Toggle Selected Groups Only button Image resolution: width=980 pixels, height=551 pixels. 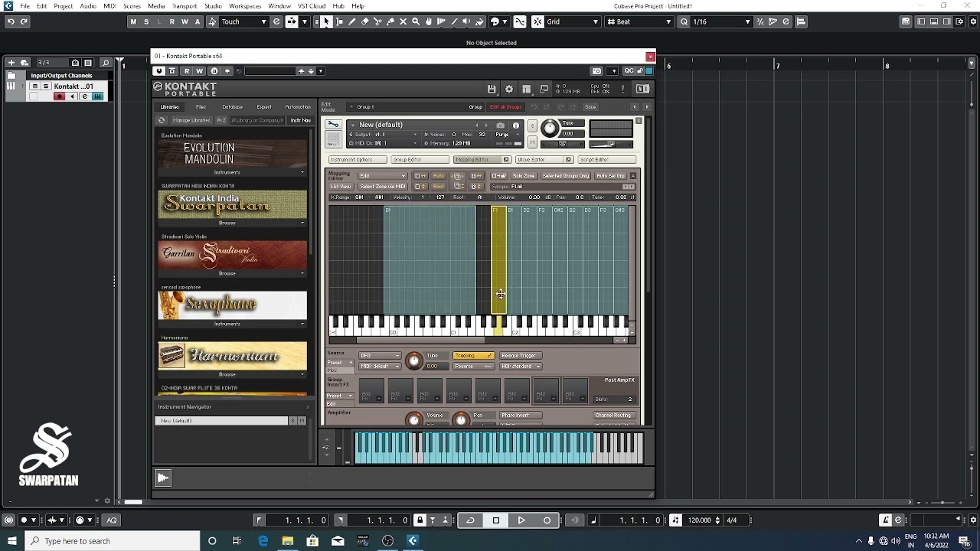pyautogui.click(x=566, y=176)
